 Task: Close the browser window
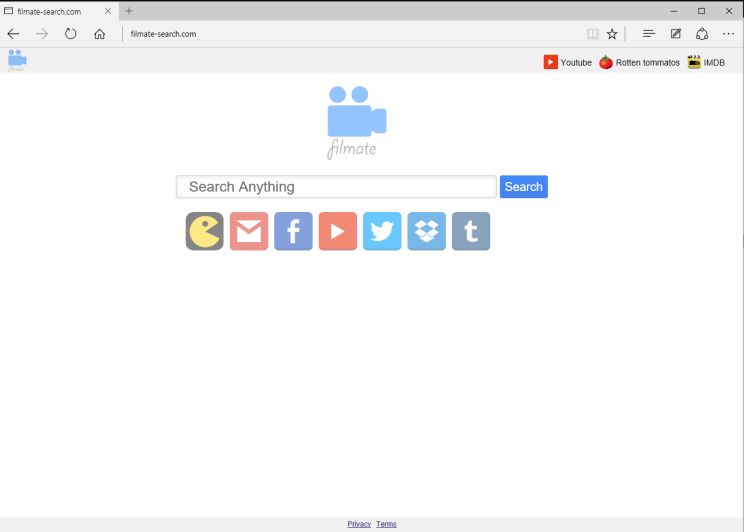(x=729, y=11)
